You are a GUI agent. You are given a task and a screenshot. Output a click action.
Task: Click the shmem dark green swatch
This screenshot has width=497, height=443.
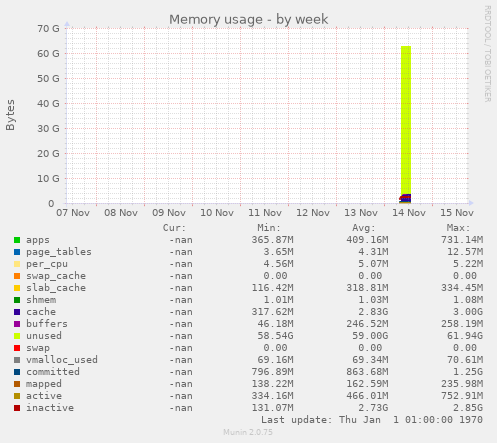click(17, 300)
